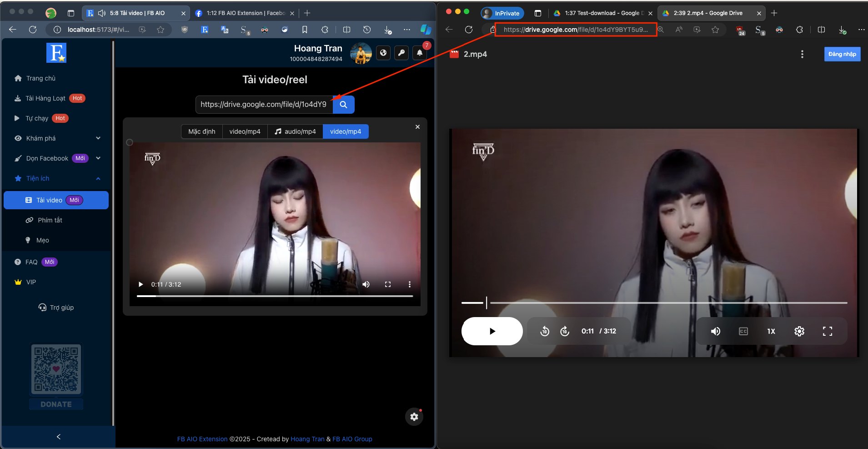Select the audio/mp4 format tab

pos(295,131)
